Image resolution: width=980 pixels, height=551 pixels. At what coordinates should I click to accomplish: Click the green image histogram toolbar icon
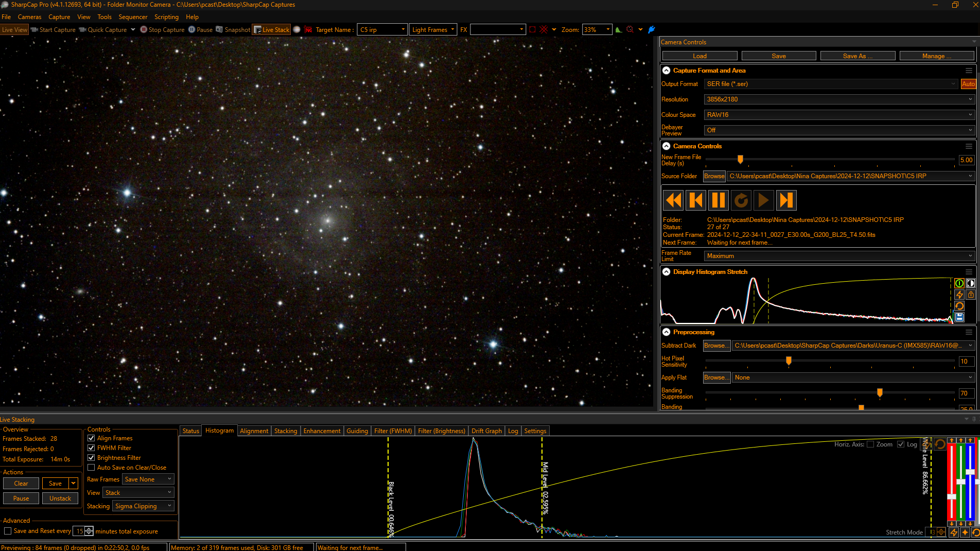619,29
